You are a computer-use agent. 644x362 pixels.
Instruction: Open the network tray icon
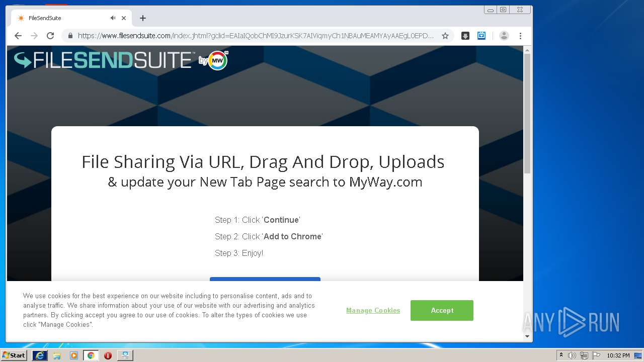tap(584, 355)
